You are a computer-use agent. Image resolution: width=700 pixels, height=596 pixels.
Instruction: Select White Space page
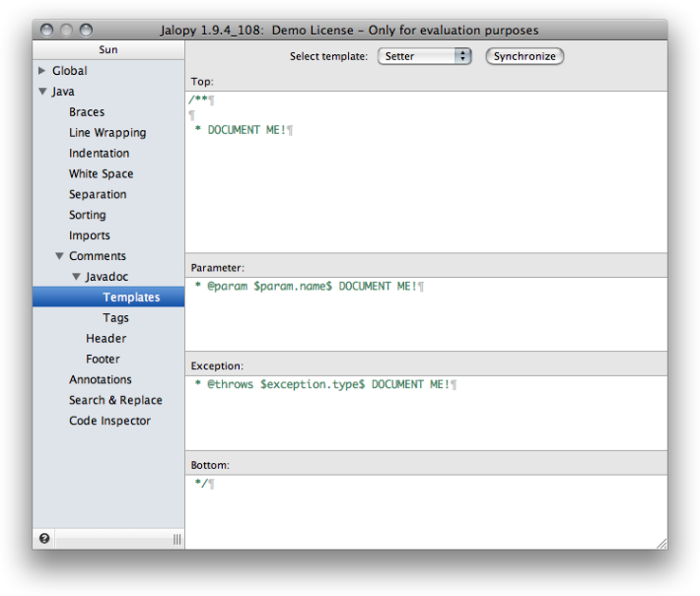(102, 174)
